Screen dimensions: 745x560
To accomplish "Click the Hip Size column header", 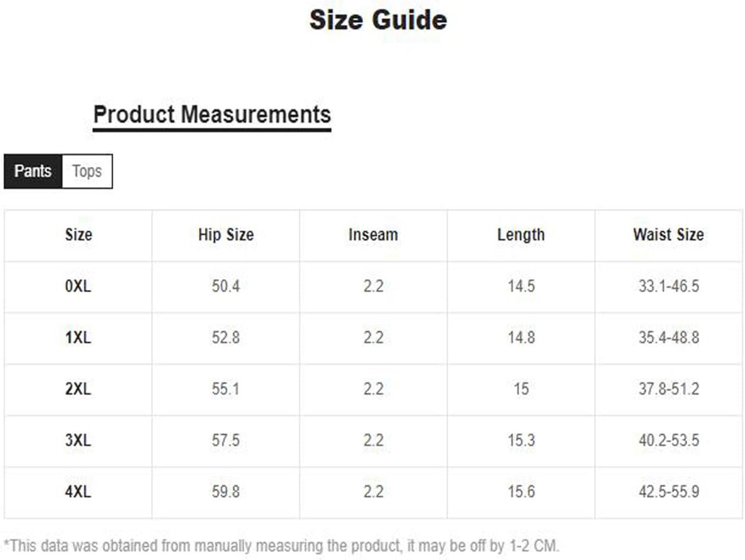I will click(x=226, y=235).
